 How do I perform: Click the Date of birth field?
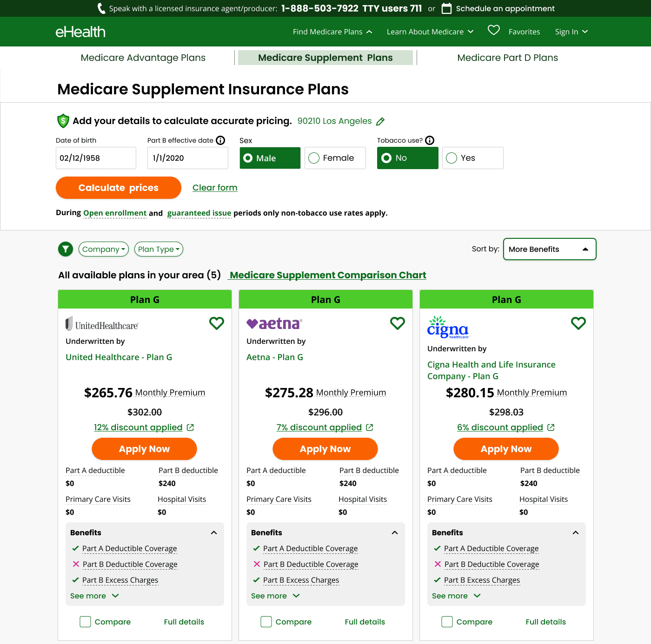click(96, 158)
